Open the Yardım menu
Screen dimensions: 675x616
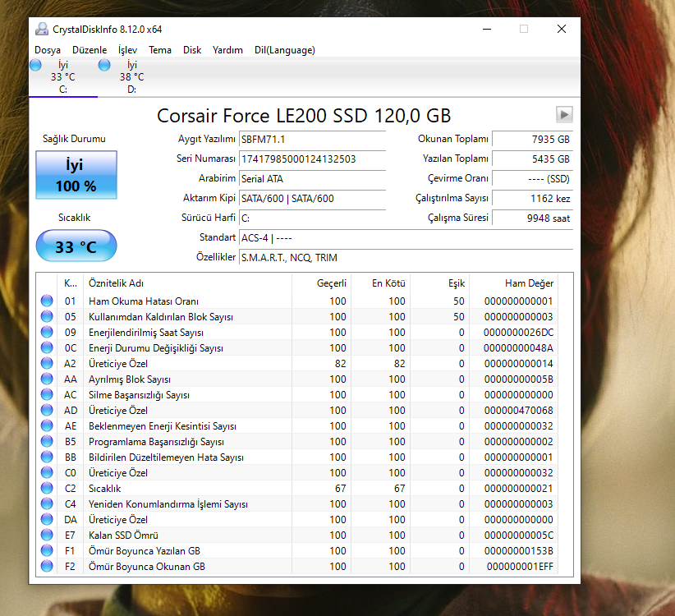click(x=227, y=50)
